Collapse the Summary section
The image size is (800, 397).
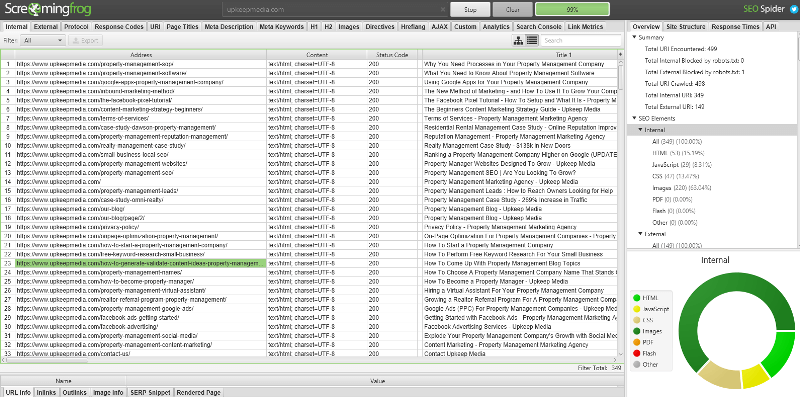[x=634, y=37]
